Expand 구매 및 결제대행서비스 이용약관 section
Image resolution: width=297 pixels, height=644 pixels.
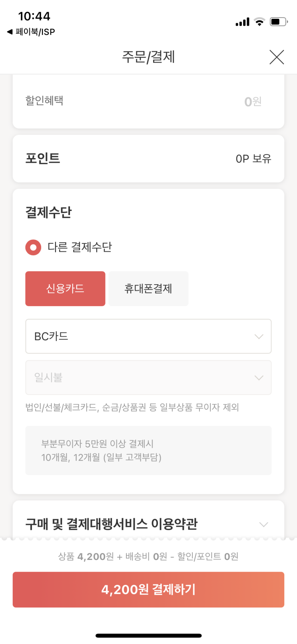[x=263, y=524]
